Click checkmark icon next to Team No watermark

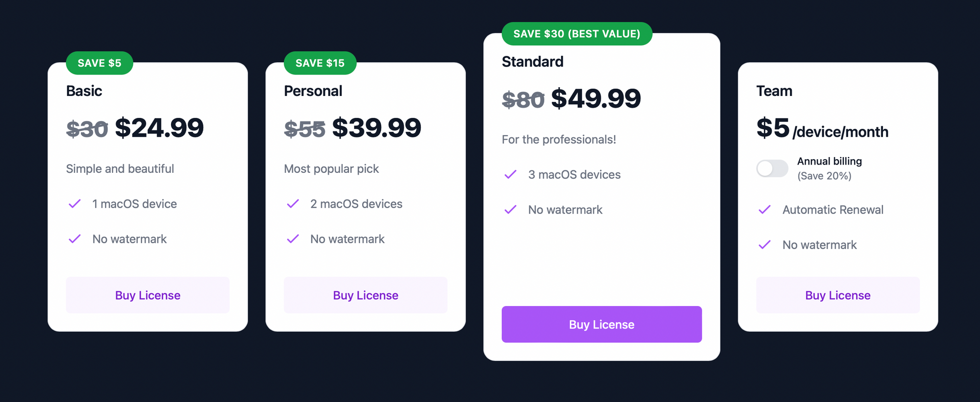pyautogui.click(x=764, y=245)
